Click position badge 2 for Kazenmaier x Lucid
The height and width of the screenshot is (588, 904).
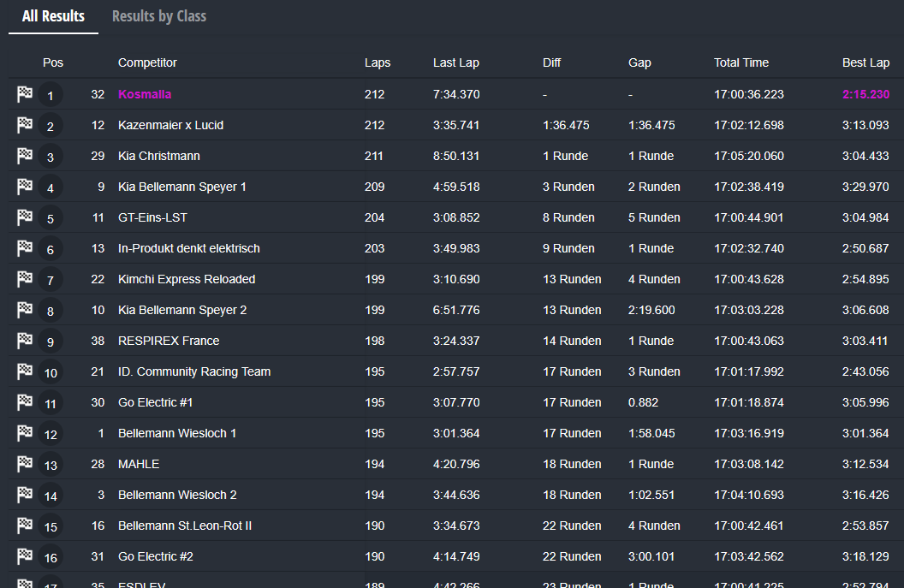coord(51,126)
